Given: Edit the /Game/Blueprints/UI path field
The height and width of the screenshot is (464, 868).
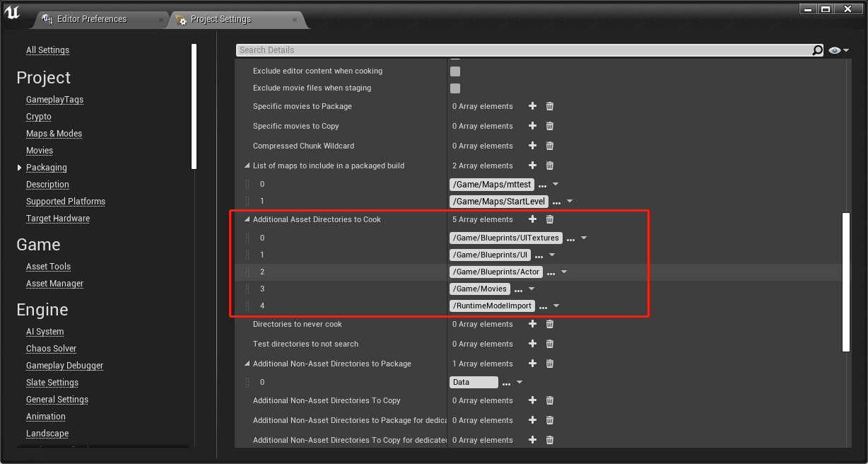Looking at the screenshot, I should click(x=490, y=255).
